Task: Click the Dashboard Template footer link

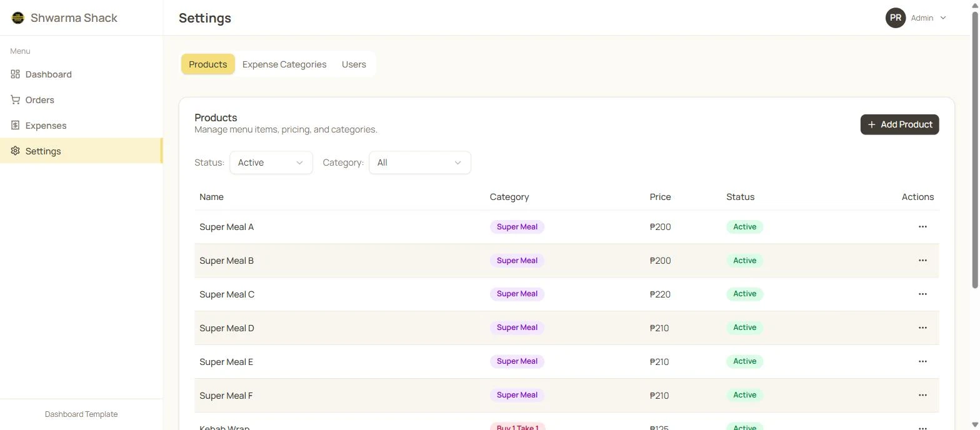Action: coord(81,414)
